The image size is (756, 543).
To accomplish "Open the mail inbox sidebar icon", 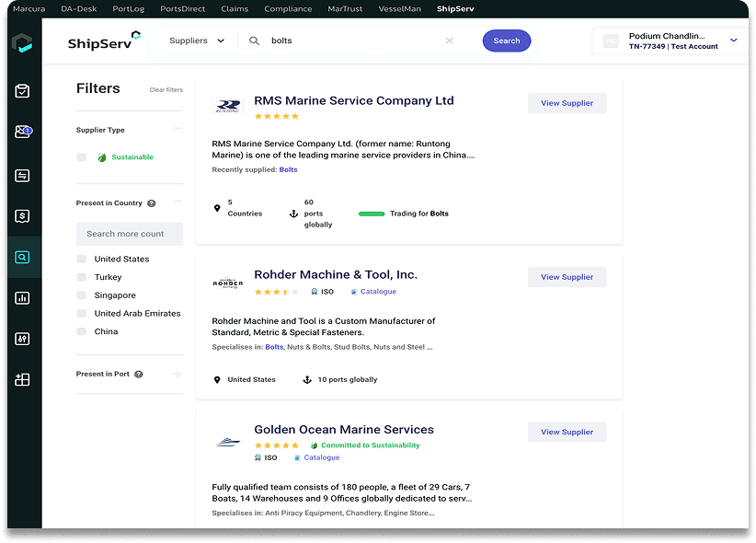I will click(23, 132).
